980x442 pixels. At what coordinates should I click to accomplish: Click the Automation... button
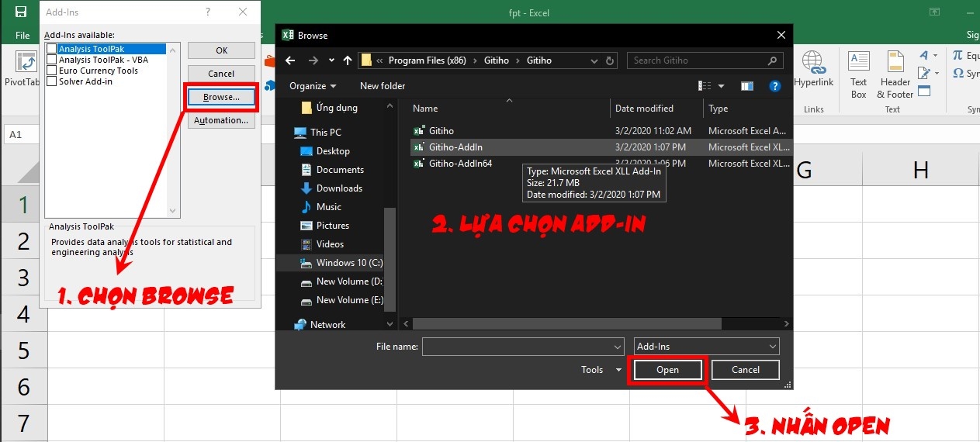[221, 120]
